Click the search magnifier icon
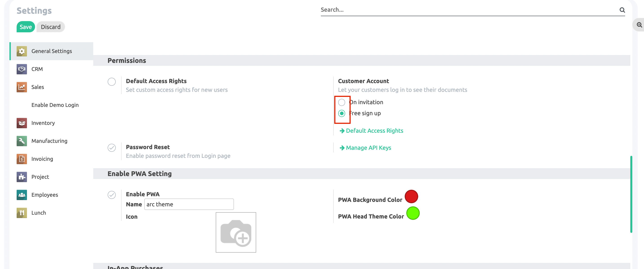This screenshot has height=269, width=644. [x=622, y=10]
